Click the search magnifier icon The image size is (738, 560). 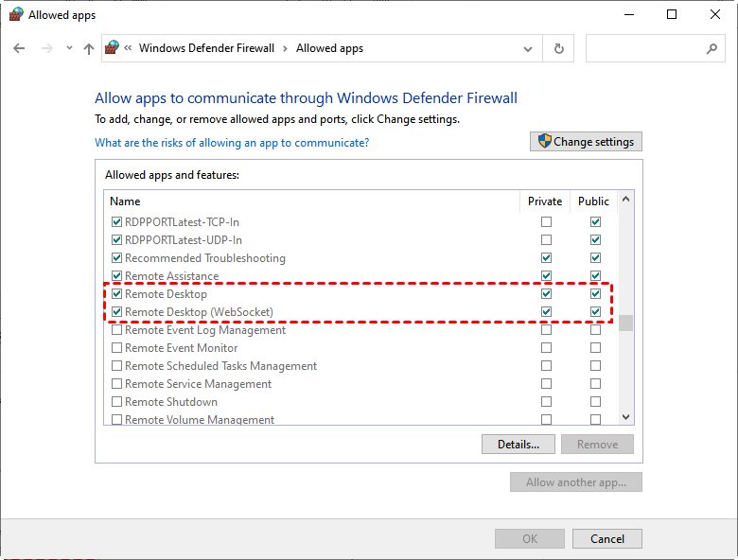tap(712, 48)
